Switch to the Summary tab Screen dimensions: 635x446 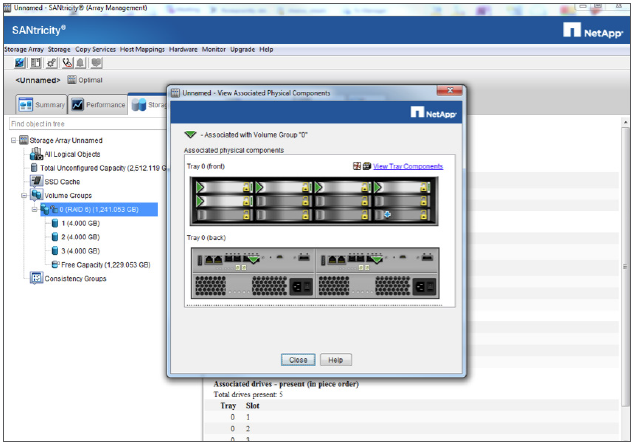[x=41, y=105]
